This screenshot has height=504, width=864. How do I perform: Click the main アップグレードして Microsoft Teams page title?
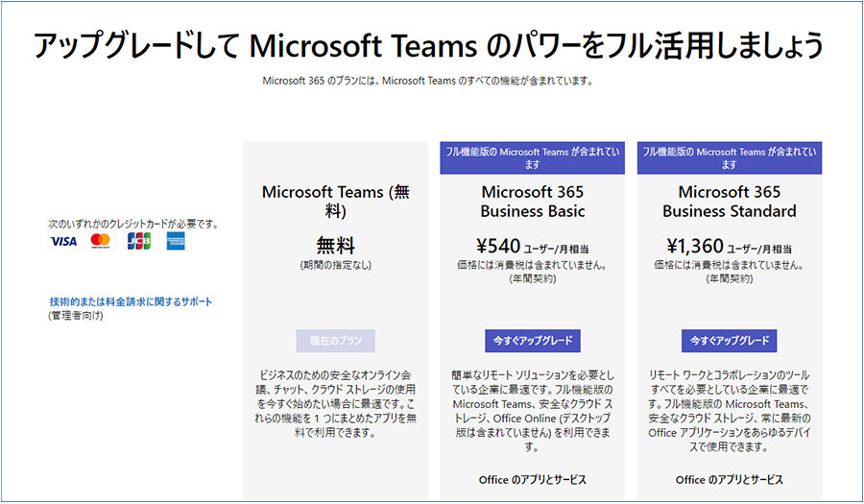click(431, 45)
